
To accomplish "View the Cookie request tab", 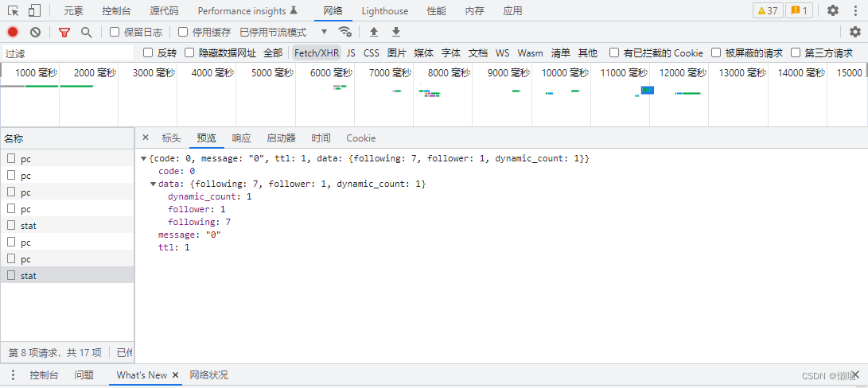I will 361,138.
